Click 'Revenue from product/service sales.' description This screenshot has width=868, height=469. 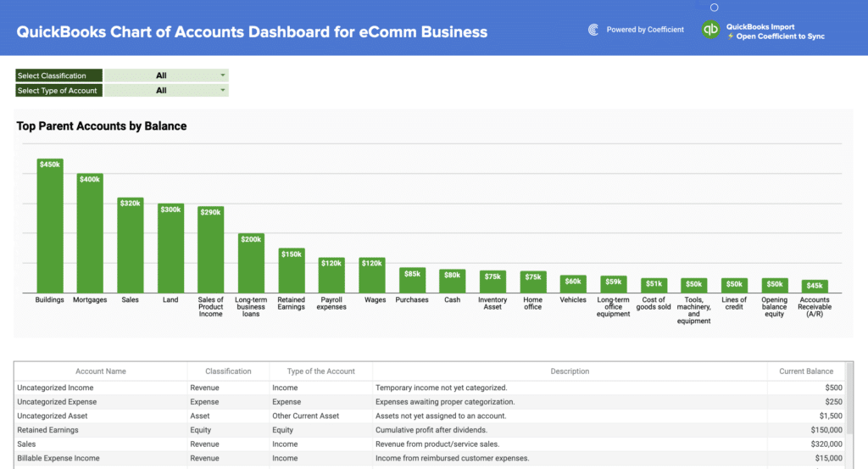437,444
